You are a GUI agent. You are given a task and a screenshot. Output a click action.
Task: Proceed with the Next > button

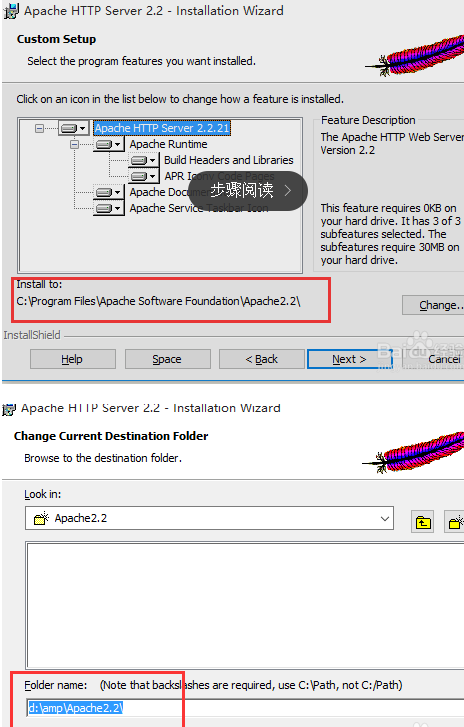[350, 359]
